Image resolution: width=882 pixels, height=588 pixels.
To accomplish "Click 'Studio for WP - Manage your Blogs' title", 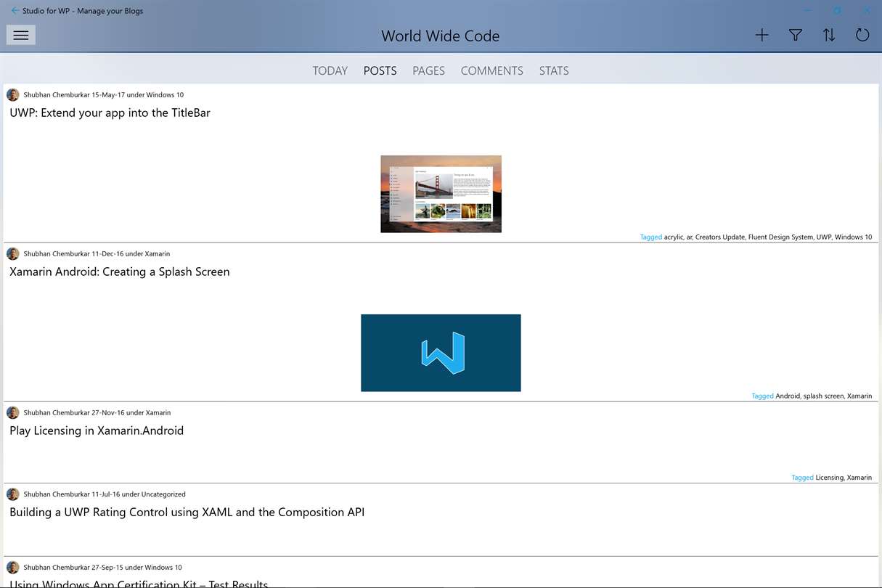I will pyautogui.click(x=83, y=11).
